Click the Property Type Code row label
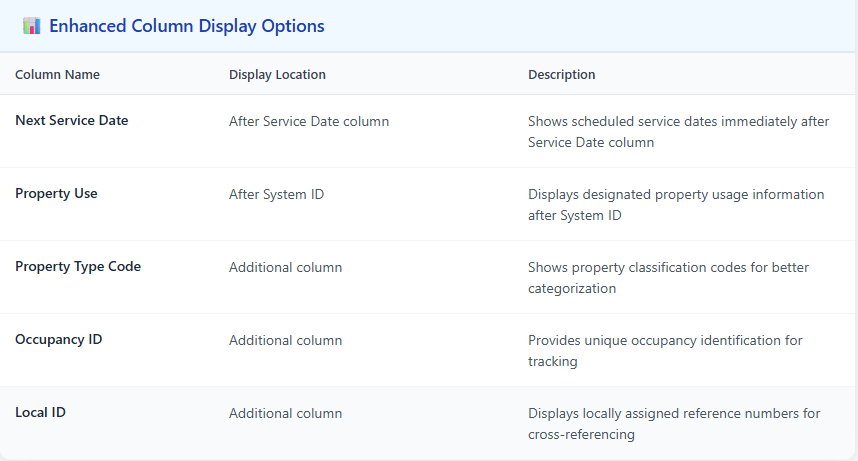The height and width of the screenshot is (461, 858). click(x=78, y=267)
